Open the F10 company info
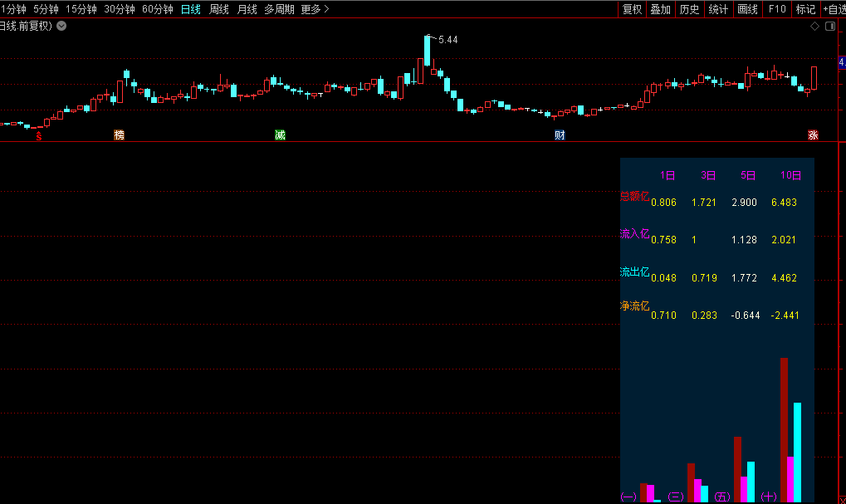The height and width of the screenshot is (504, 846). coord(777,9)
